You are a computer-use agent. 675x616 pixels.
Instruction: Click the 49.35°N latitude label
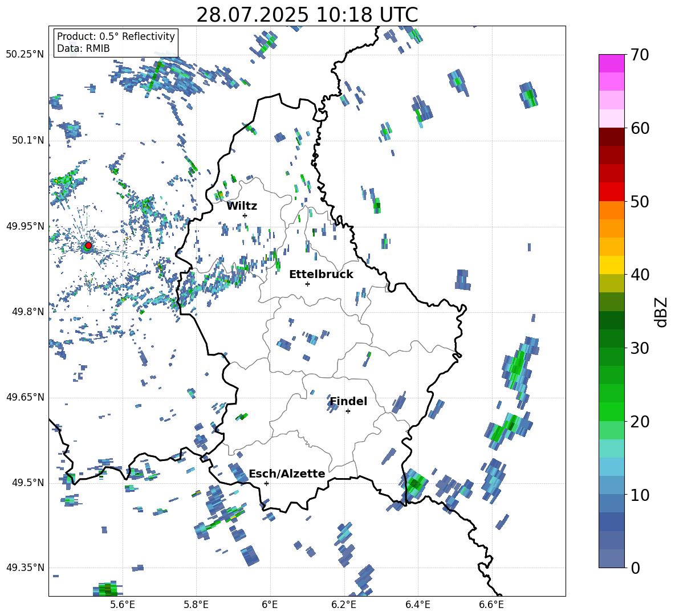click(25, 568)
